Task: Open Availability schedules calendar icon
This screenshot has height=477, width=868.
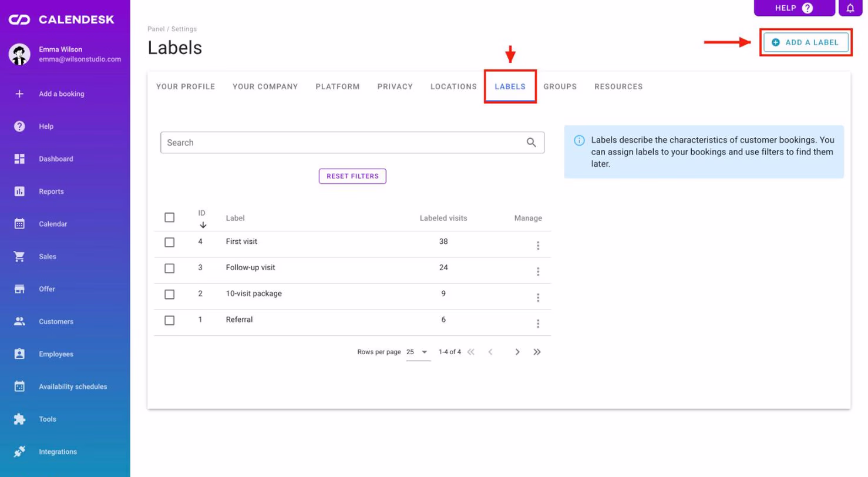Action: (19, 387)
